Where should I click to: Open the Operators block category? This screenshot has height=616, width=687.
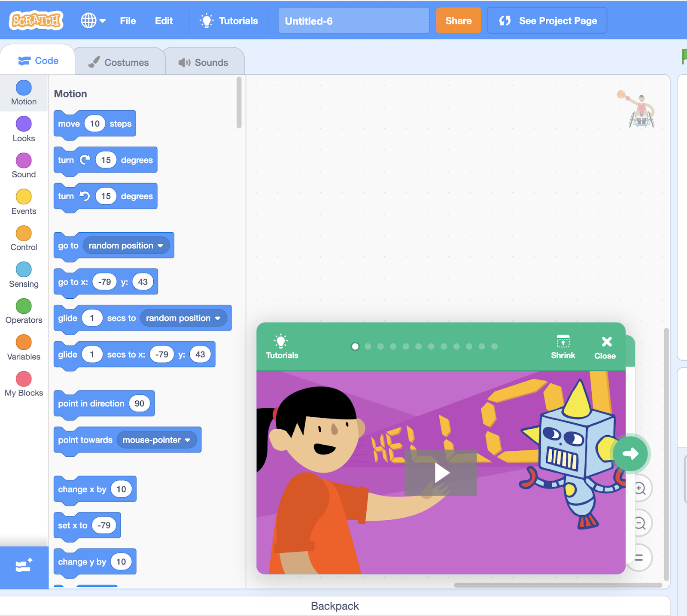point(24,311)
